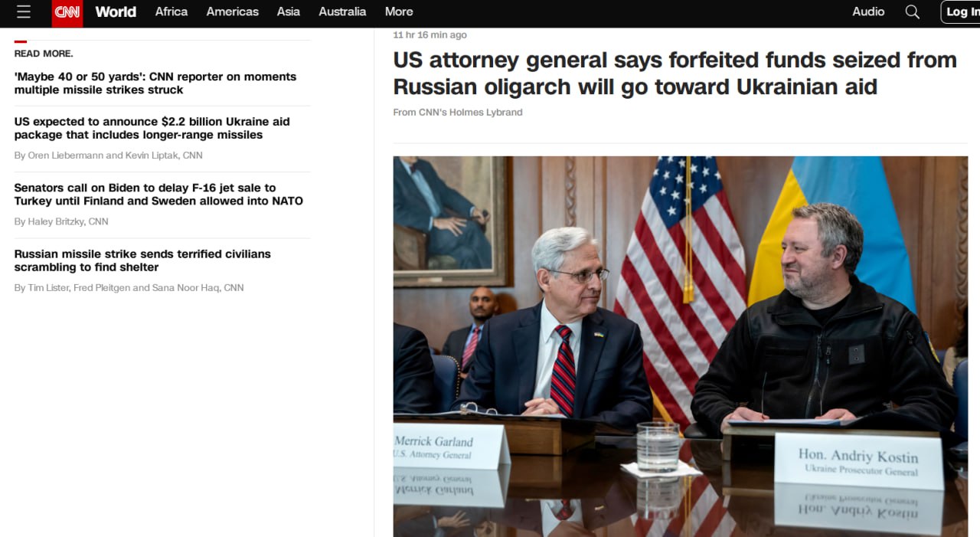Go to the World section
This screenshot has width=980, height=537.
(x=116, y=12)
